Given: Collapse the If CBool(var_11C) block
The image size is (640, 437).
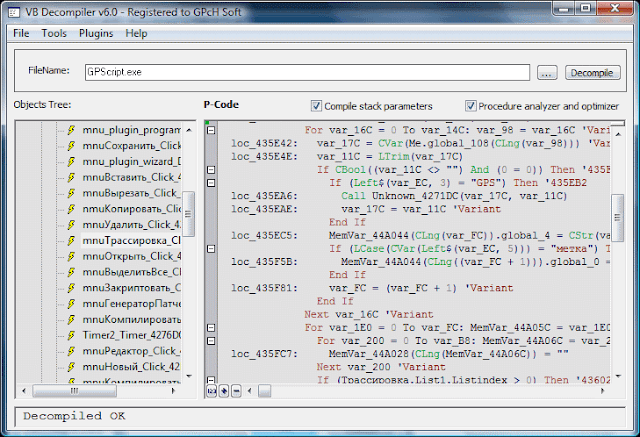Looking at the screenshot, I should (211, 170).
